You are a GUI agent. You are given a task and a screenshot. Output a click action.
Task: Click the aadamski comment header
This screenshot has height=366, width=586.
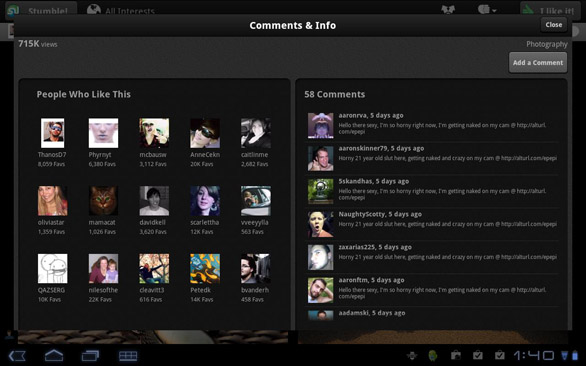pyautogui.click(x=372, y=313)
